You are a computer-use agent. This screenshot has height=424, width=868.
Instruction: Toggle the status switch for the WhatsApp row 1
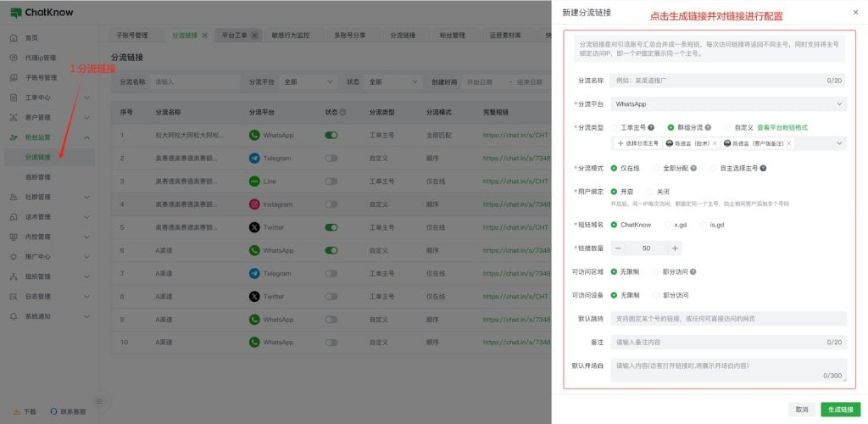tap(331, 135)
